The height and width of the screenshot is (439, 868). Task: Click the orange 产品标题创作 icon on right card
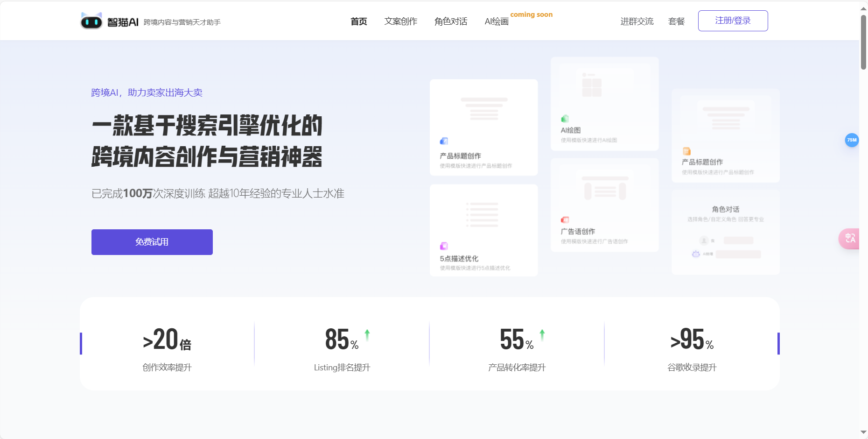[x=686, y=151]
